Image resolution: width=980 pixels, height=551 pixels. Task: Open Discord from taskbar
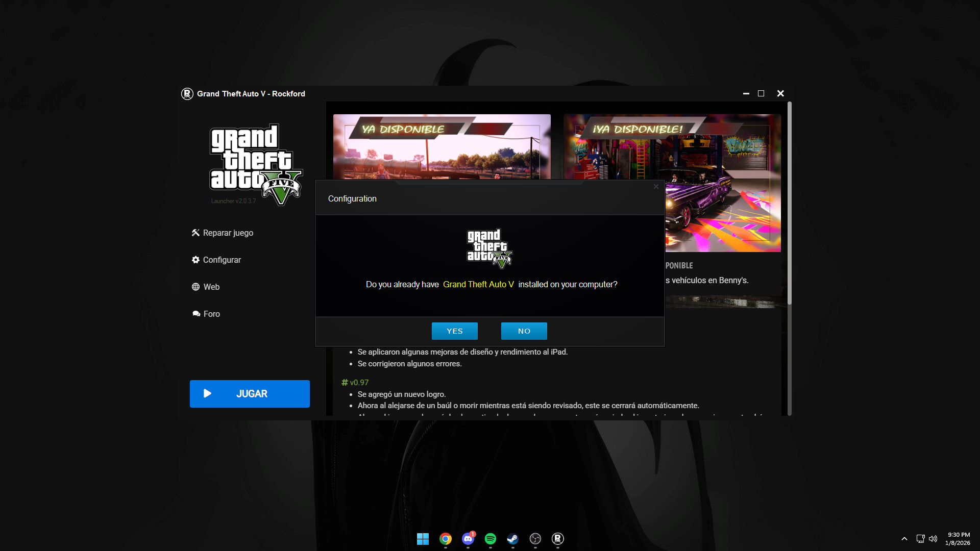coord(468,539)
